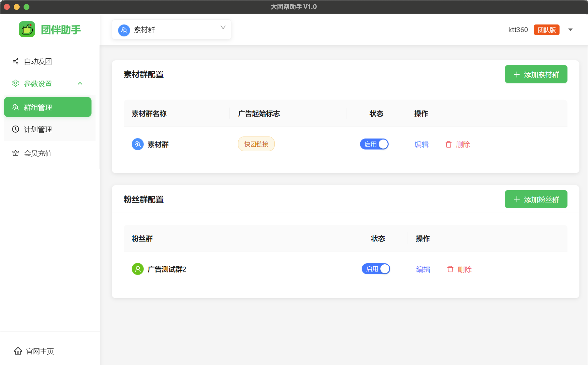Open the 计划管理 menu item

click(x=48, y=129)
